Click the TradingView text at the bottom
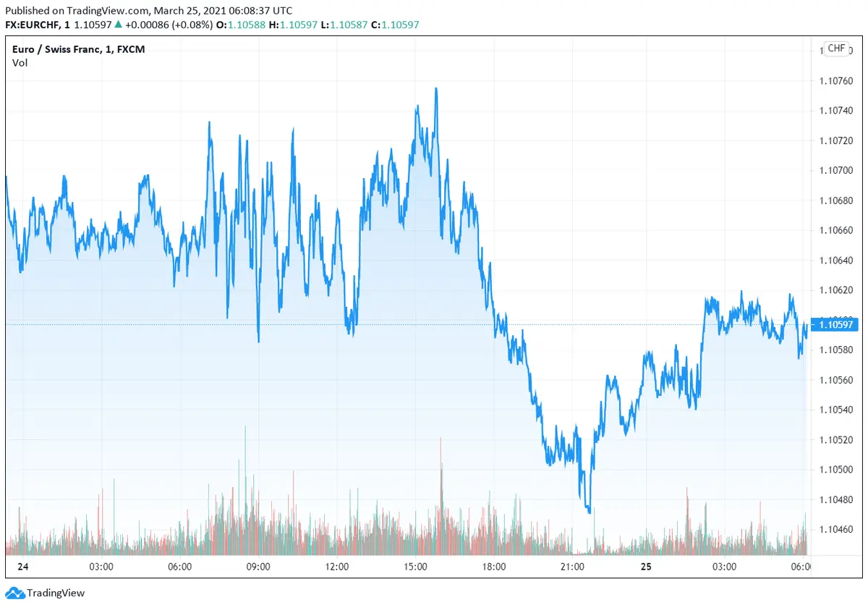This screenshot has height=608, width=868. pyautogui.click(x=56, y=594)
